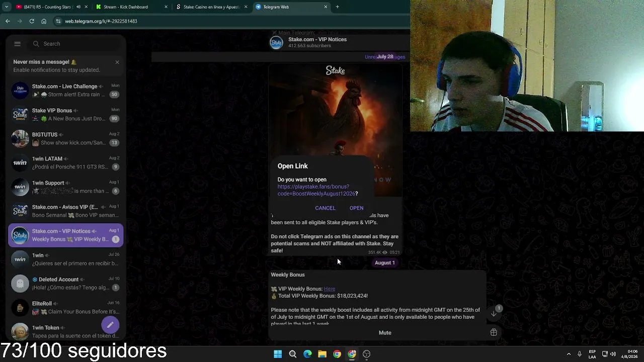
Task: Open Stake.com - VIP Notices channel header avatar
Action: click(276, 43)
